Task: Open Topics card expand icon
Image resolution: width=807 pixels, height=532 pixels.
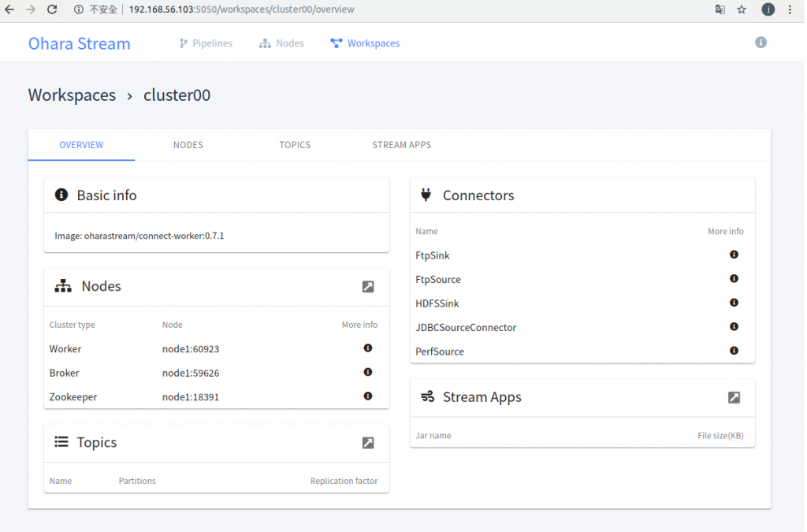Action: coord(368,443)
